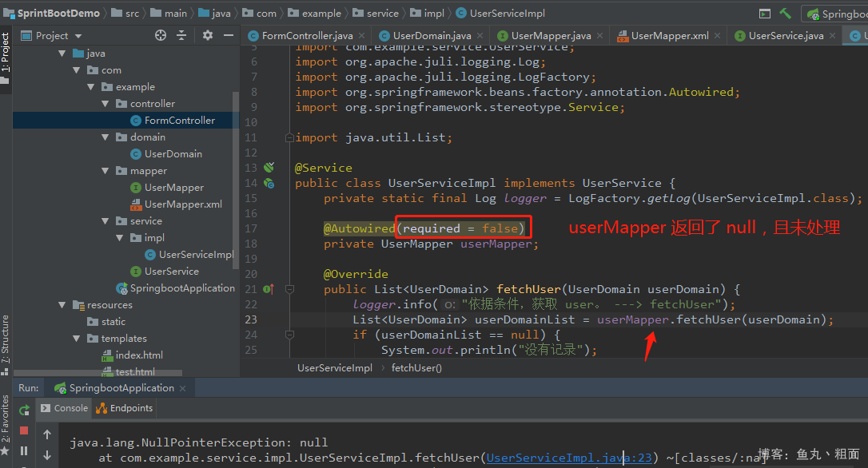Viewport: 868px width, 468px height.
Task: Hide the Project panel with the minimize dash icon
Action: (x=229, y=35)
